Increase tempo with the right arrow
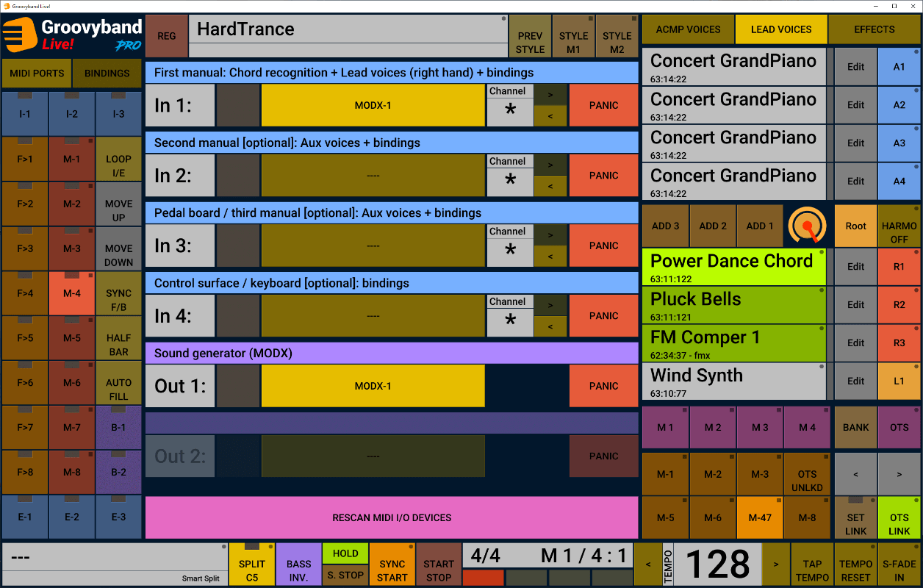 [x=776, y=564]
